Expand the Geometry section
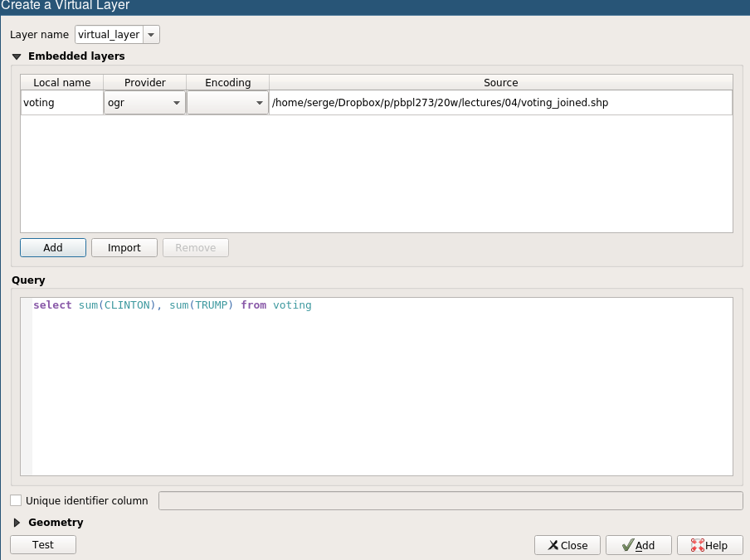Screen dimensions: 750x560 17,523
